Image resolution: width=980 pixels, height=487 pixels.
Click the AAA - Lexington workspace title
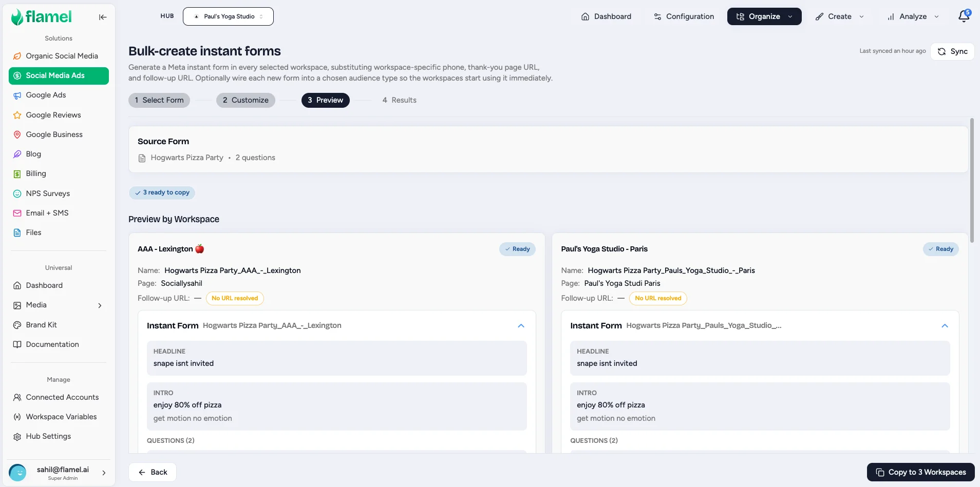point(171,249)
